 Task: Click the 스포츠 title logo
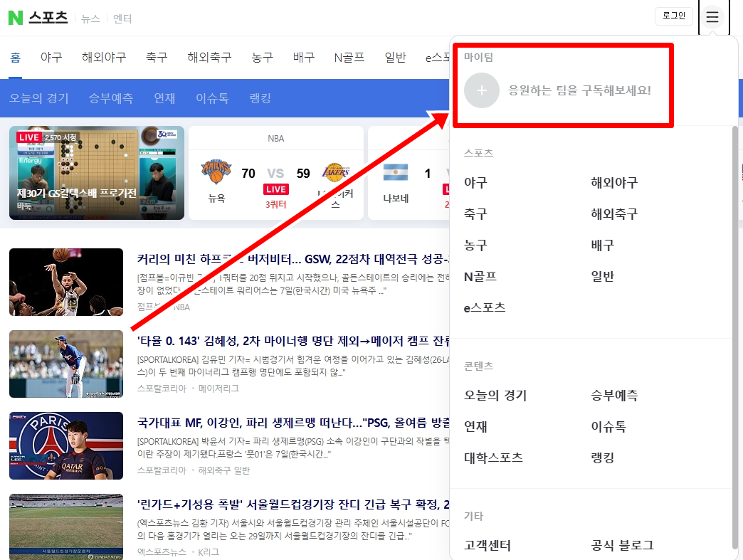tap(48, 18)
